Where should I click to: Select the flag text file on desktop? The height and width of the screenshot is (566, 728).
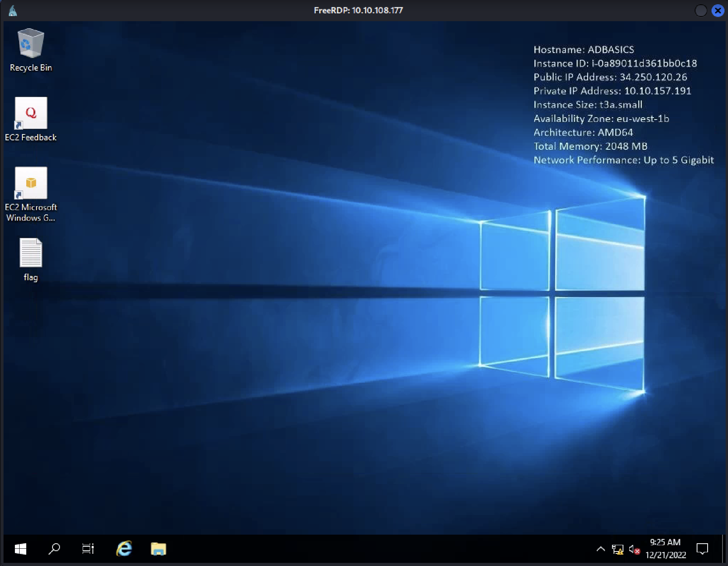31,259
